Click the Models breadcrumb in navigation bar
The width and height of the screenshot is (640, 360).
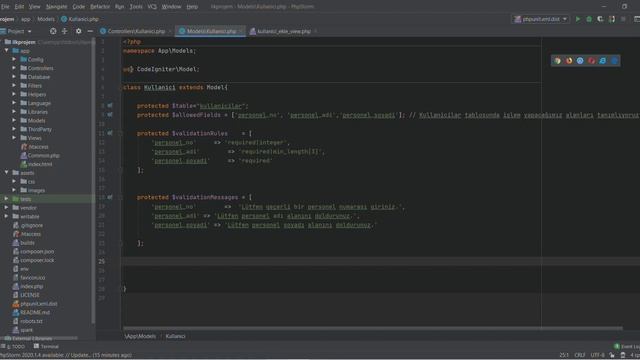[x=46, y=19]
